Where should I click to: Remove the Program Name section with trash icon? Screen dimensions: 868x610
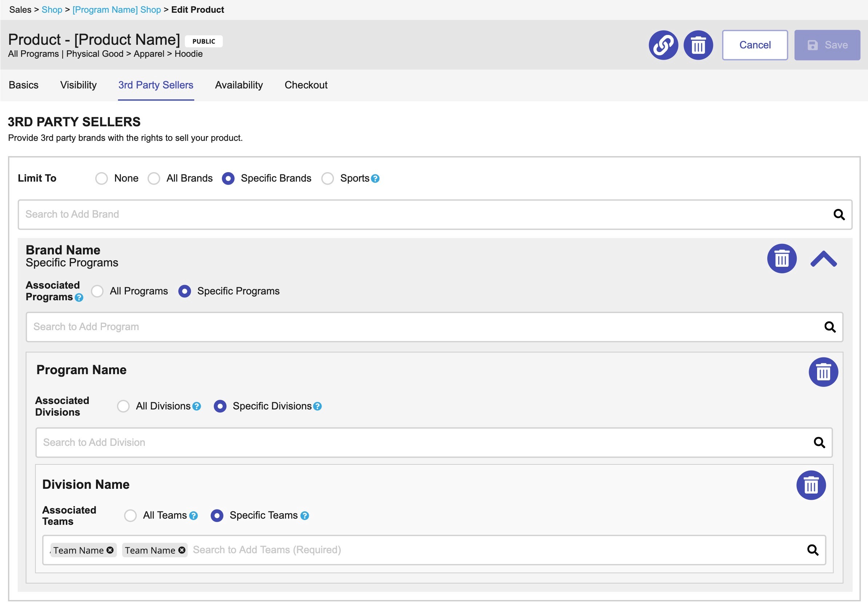823,372
